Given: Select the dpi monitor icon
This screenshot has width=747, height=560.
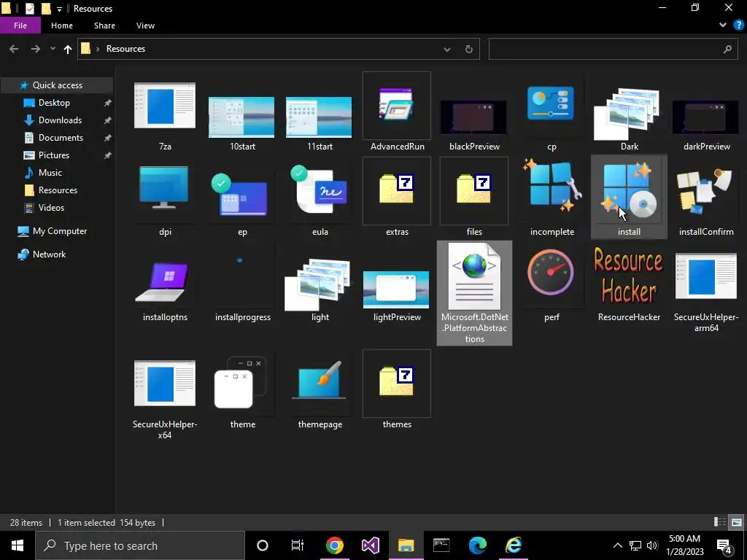Looking at the screenshot, I should pos(164,187).
